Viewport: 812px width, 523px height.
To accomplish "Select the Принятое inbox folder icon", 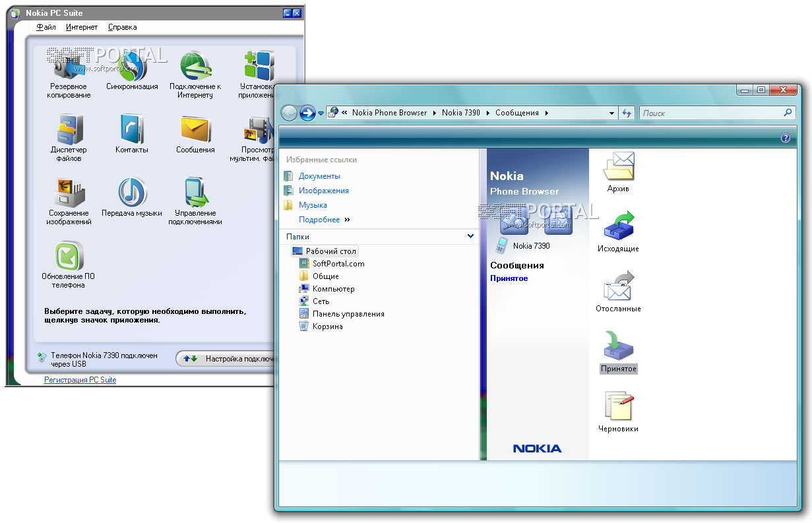I will tap(619, 346).
